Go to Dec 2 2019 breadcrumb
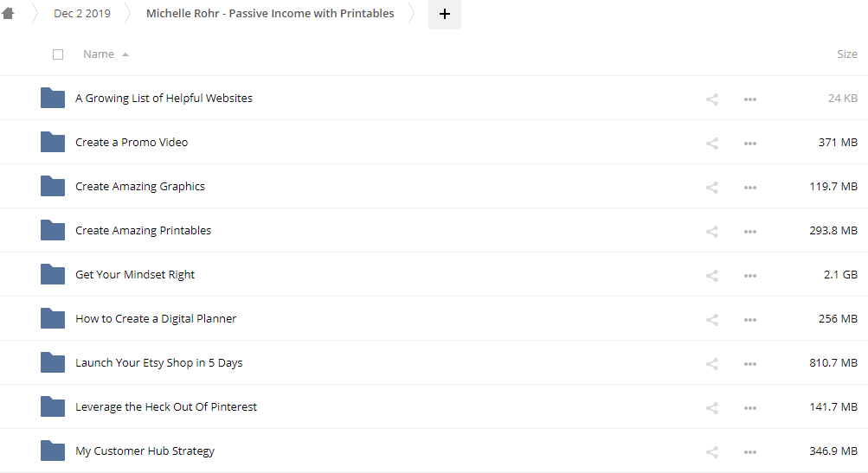Screen dimensions: 868x473 click(82, 14)
